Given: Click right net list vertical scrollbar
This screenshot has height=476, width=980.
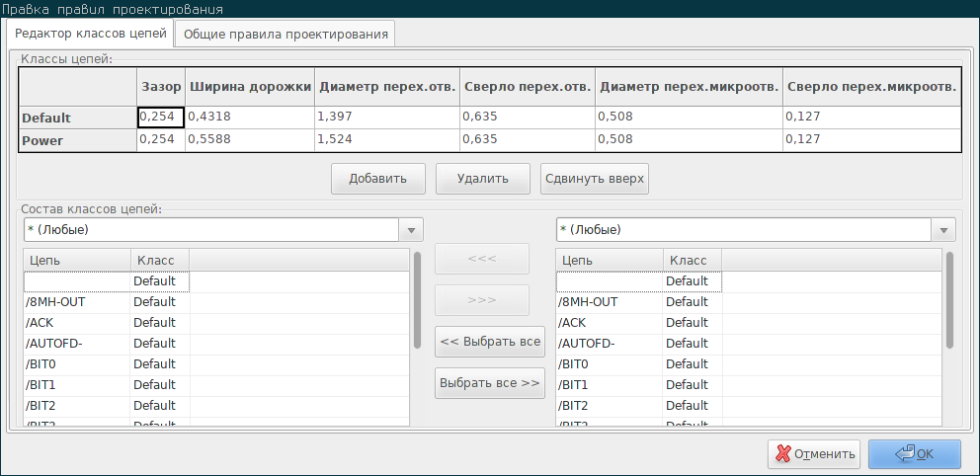Looking at the screenshot, I should [949, 300].
